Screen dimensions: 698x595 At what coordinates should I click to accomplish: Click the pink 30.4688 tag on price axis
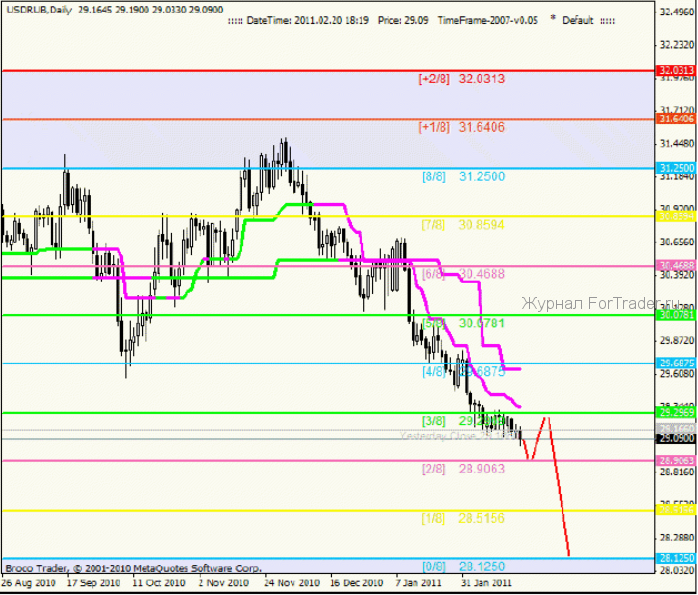(676, 266)
